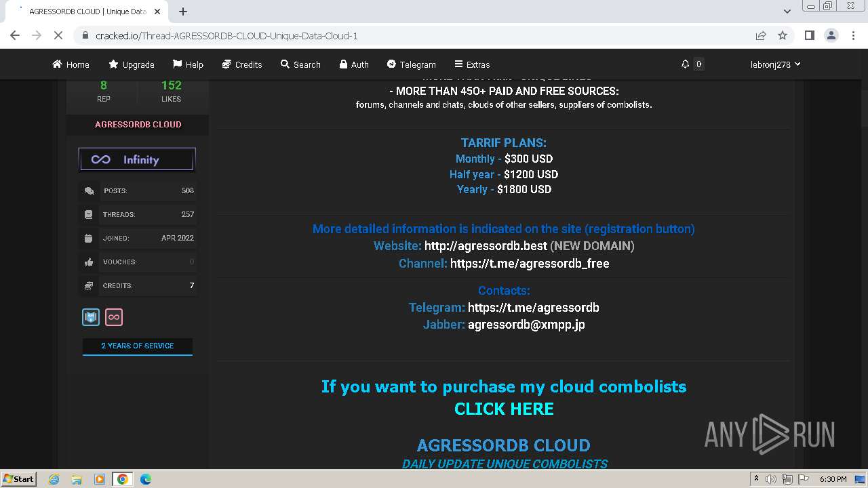The image size is (868, 488).
Task: Click the browser forward arrow
Action: click(37, 35)
